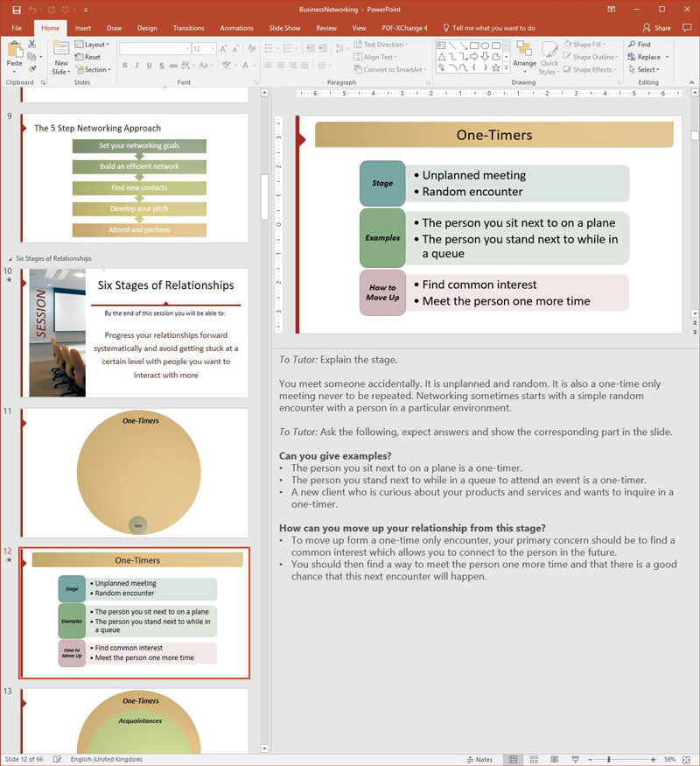Switch to Slide Sorter view

pyautogui.click(x=534, y=759)
